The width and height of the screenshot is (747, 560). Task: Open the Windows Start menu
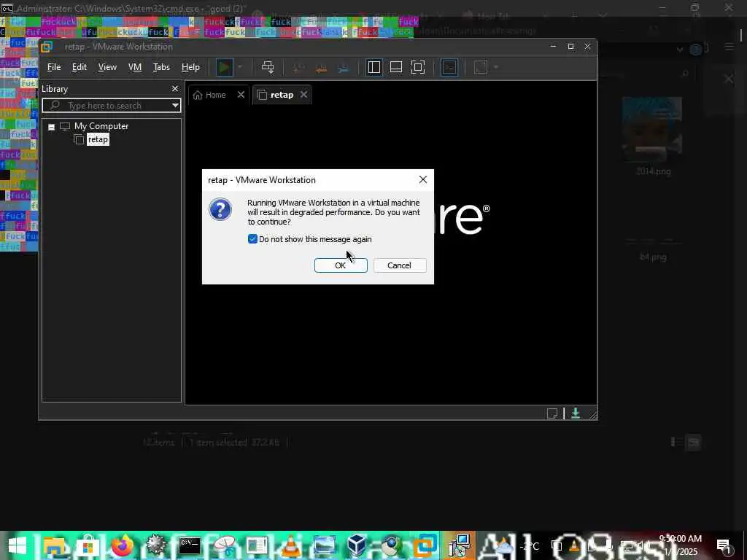coord(18,545)
